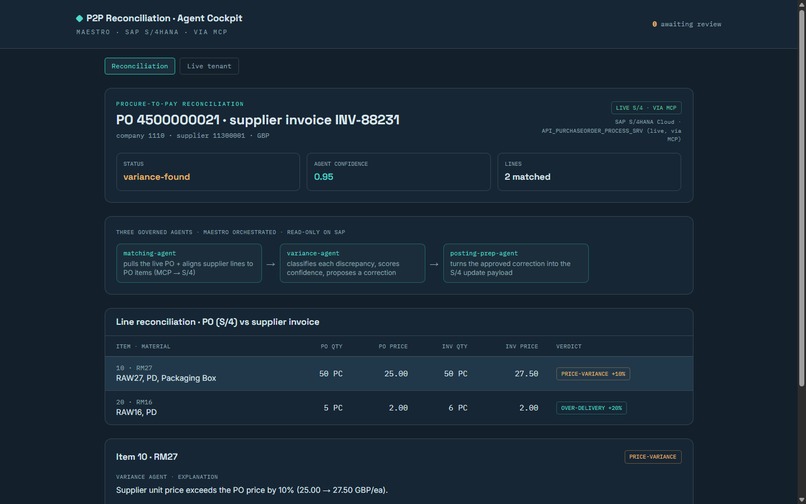
Task: Select the Agent Confidence 0.95 card
Action: (x=398, y=172)
